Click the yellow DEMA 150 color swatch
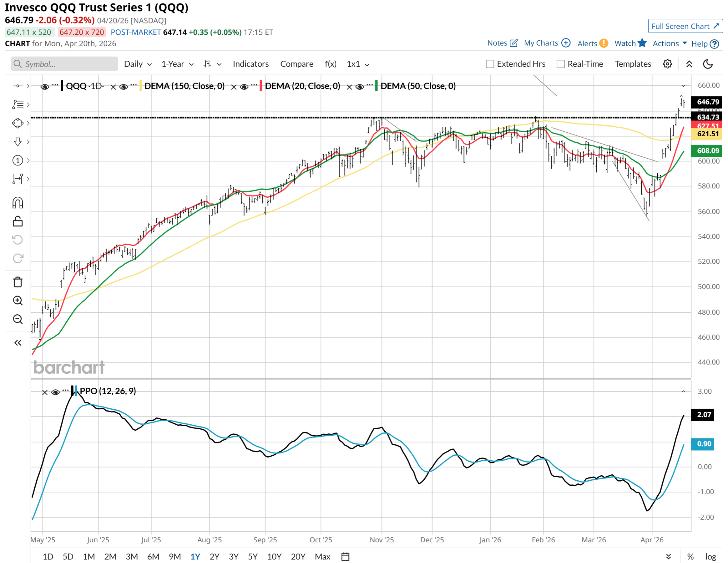The width and height of the screenshot is (728, 563). (x=141, y=86)
